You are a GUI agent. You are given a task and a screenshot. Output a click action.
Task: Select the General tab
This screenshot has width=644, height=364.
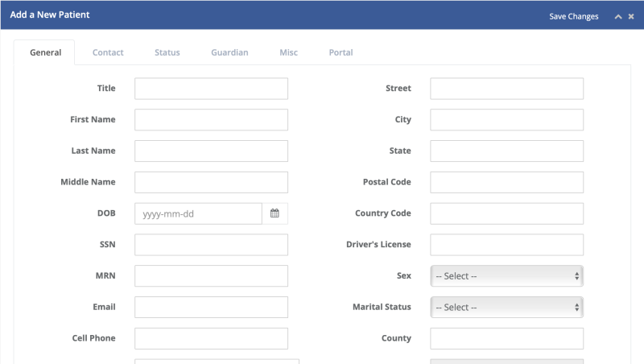click(x=45, y=52)
